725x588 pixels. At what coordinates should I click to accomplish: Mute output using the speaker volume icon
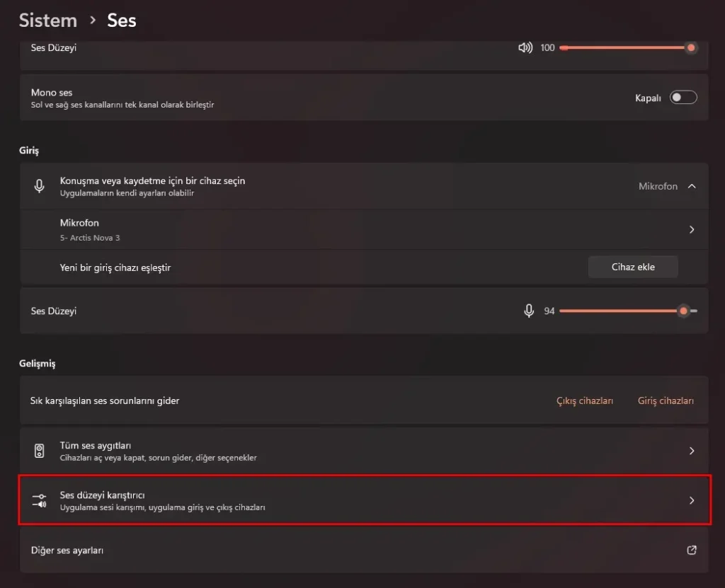pyautogui.click(x=525, y=48)
